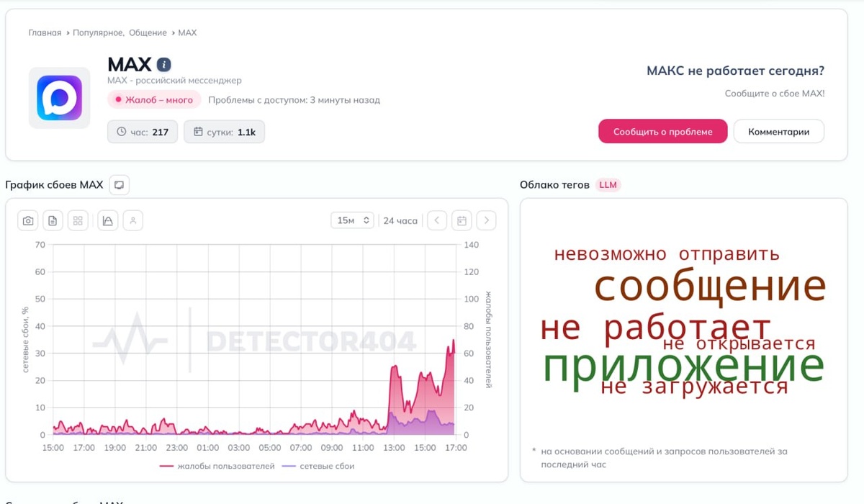Click tag phrase не работает
The height and width of the screenshot is (504, 864).
[655, 328]
